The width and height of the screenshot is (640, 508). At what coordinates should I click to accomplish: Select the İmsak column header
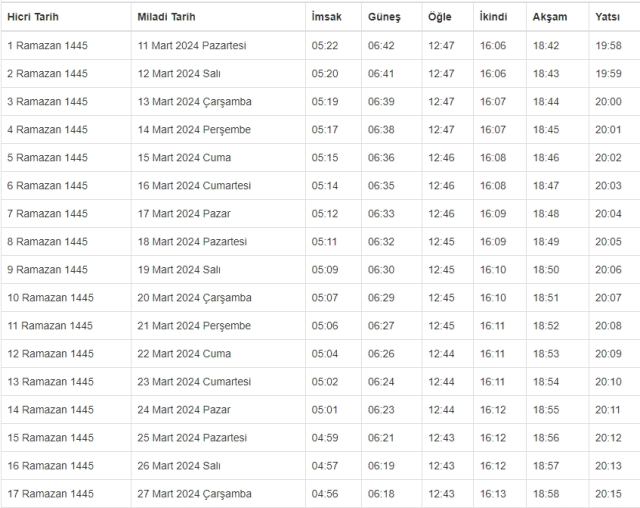coord(326,18)
